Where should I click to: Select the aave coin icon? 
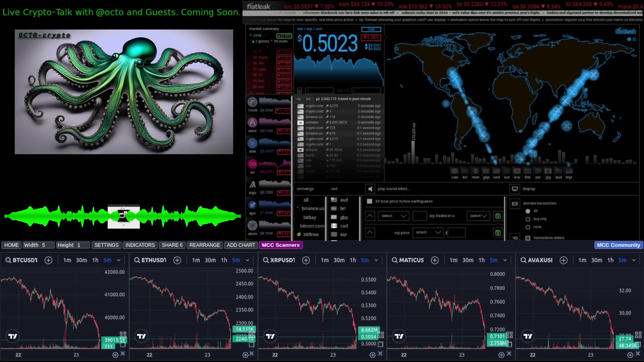coord(253,123)
